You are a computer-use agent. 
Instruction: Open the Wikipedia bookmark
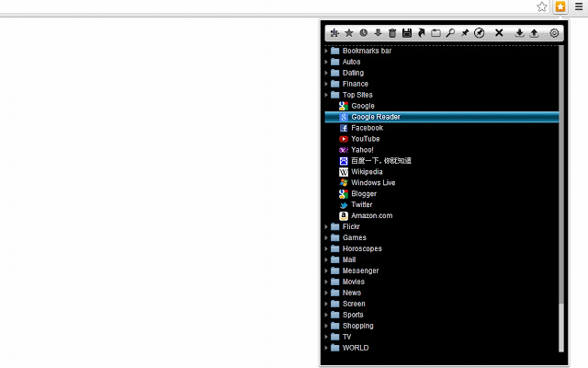click(x=441, y=172)
